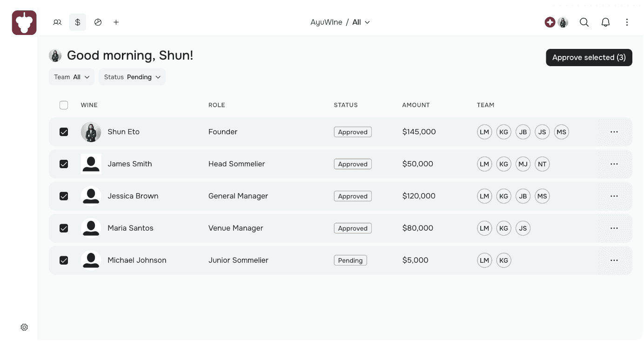Screen dimensions: 644x341
Task: Open the more options menu for Maria Santos
Action: point(614,228)
